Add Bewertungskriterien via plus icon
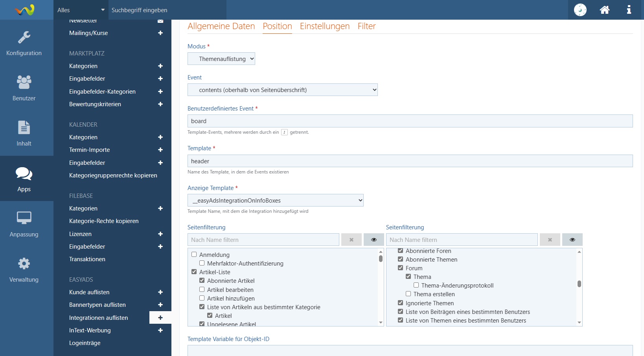This screenshot has height=356, width=644. (x=160, y=104)
